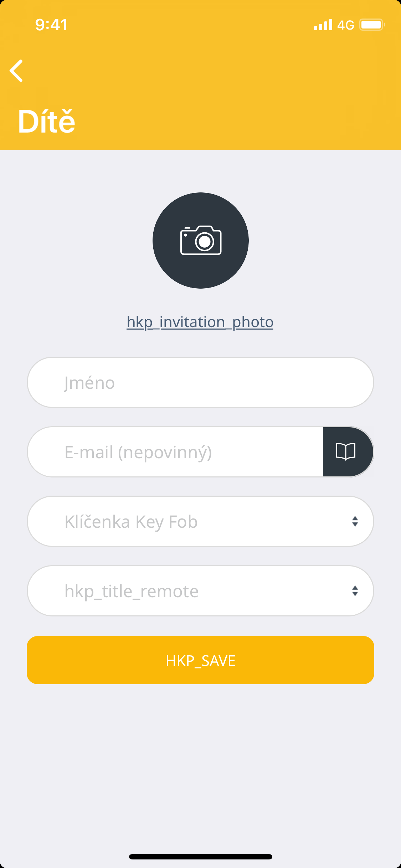Open the hkp_invitation_photo link
This screenshot has height=868, width=401.
pos(200,322)
